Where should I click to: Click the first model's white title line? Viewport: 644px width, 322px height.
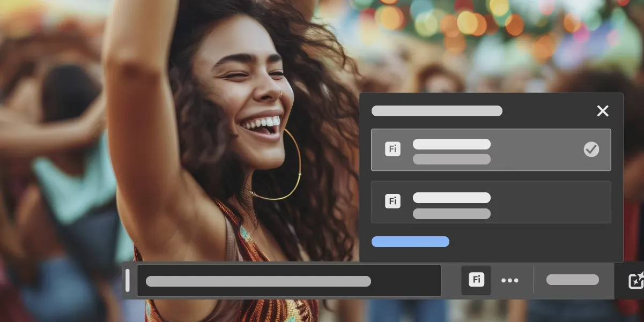(451, 144)
